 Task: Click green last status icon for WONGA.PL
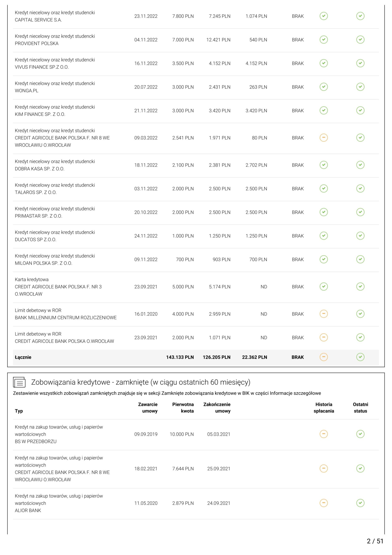point(360,87)
